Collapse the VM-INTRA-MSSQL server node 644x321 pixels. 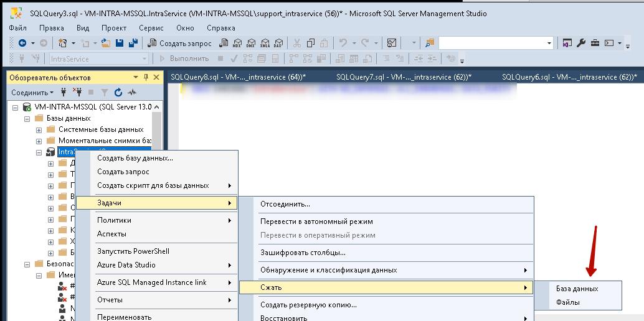point(16,108)
